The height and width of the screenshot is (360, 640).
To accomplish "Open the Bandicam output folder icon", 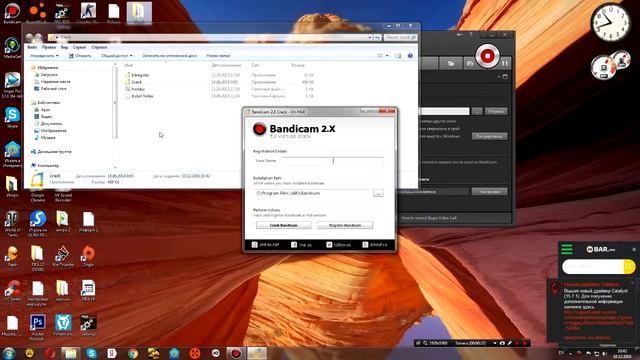I will [x=451, y=64].
